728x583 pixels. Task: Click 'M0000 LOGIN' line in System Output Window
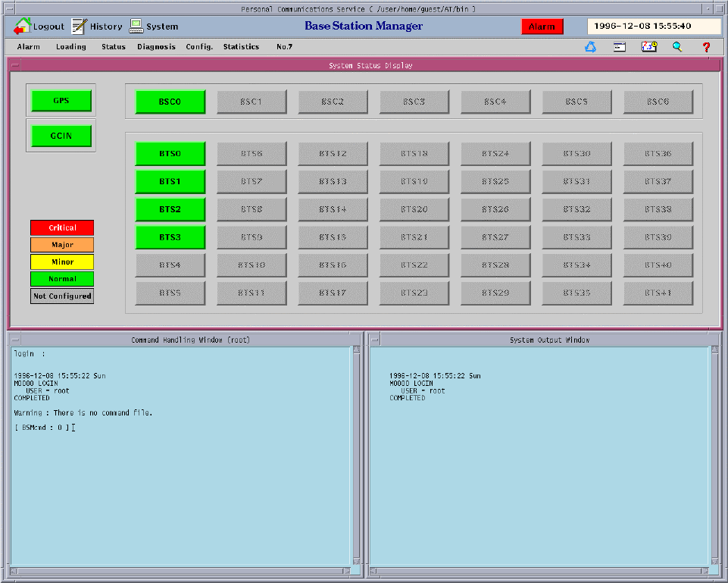(x=411, y=384)
